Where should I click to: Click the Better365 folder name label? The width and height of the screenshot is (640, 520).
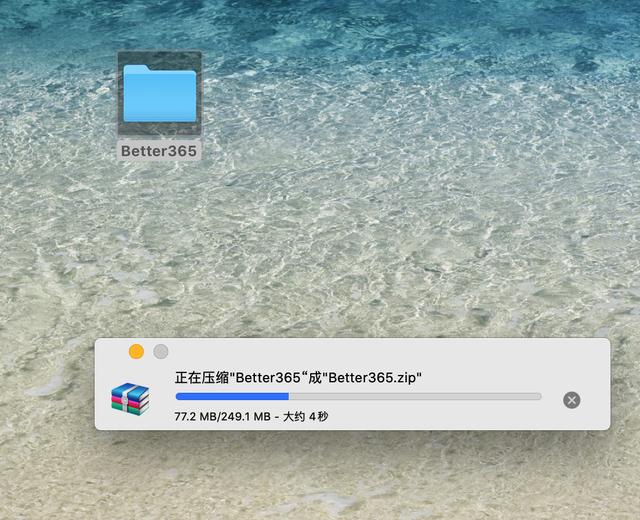click(x=159, y=151)
